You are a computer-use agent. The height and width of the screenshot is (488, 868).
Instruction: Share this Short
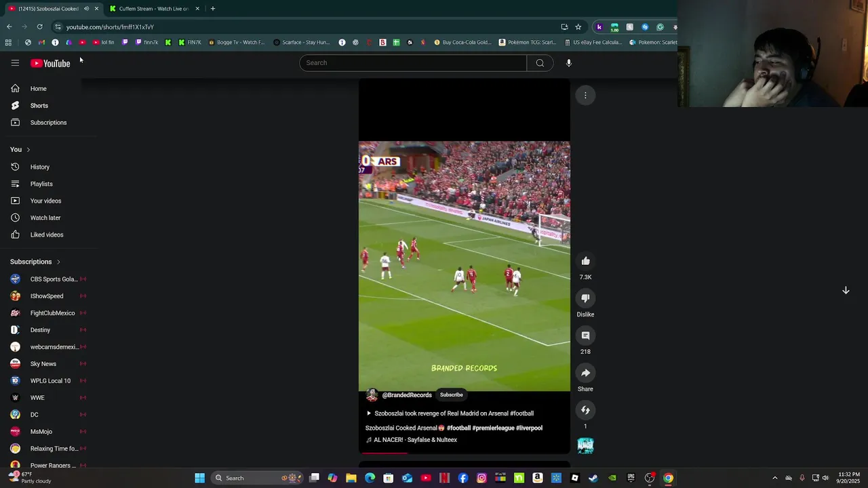click(x=585, y=373)
